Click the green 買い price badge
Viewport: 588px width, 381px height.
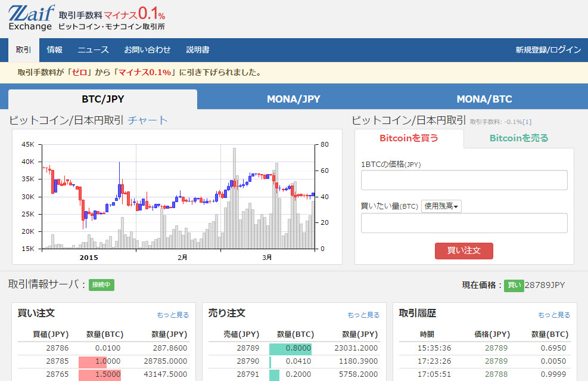[514, 285]
